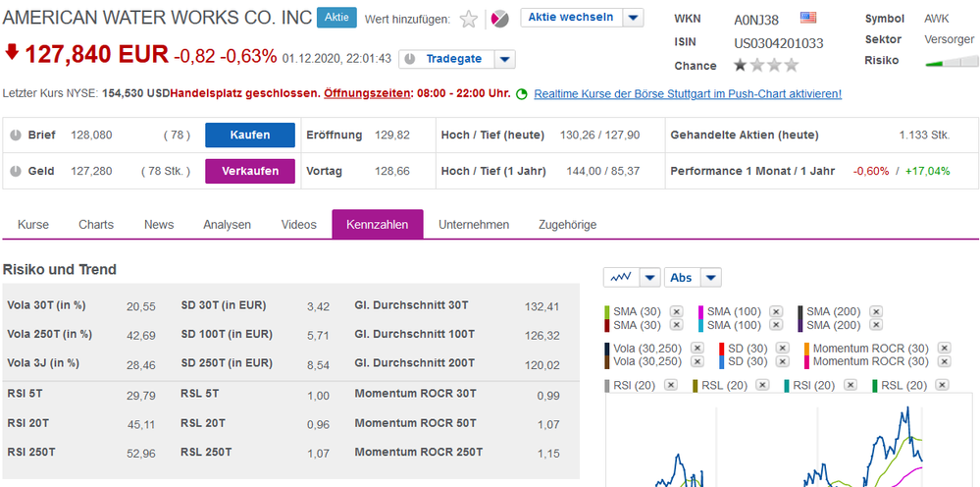Select the line chart type icon
This screenshot has width=980, height=487.
[621, 278]
